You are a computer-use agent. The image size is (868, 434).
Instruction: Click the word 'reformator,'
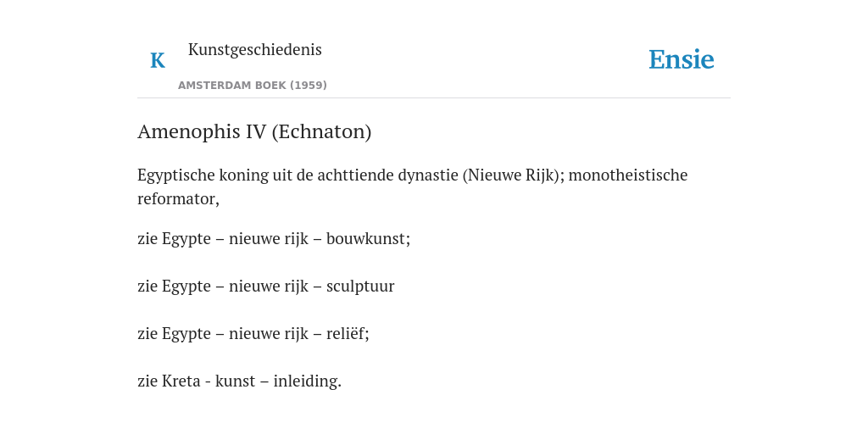point(178,198)
